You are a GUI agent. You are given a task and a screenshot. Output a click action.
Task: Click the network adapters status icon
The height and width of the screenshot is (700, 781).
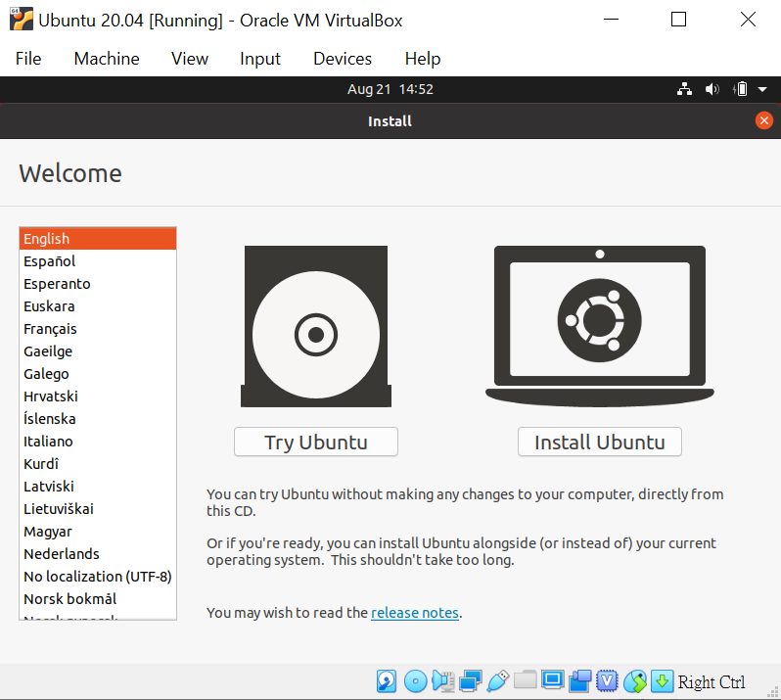pos(471,681)
